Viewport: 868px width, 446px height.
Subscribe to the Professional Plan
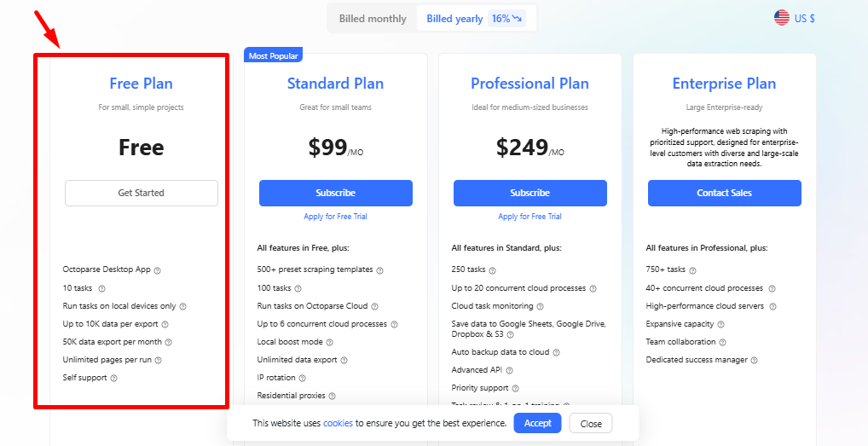(x=529, y=193)
